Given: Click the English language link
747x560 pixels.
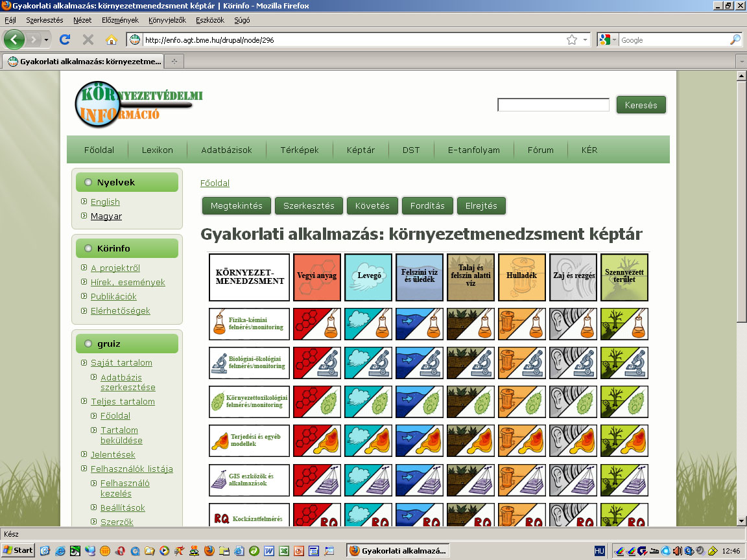Looking at the screenshot, I should click(105, 202).
